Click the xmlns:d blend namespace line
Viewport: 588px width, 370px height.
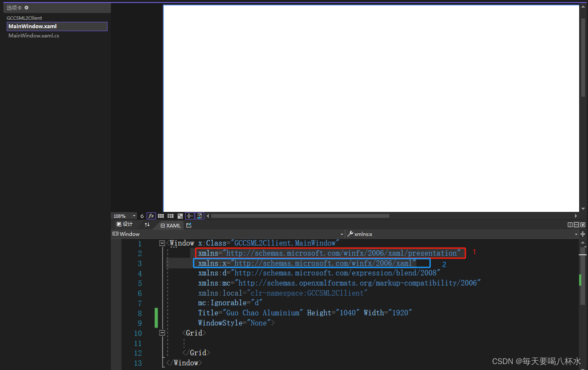click(x=319, y=273)
